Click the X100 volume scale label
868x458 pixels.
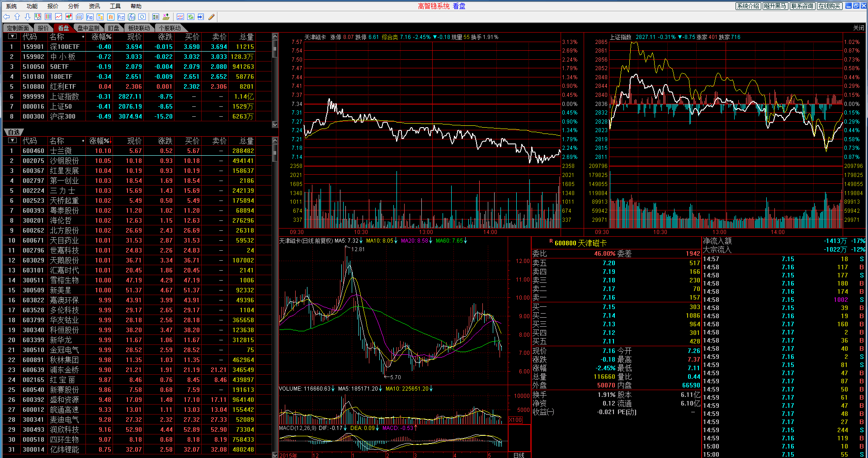tap(515, 420)
